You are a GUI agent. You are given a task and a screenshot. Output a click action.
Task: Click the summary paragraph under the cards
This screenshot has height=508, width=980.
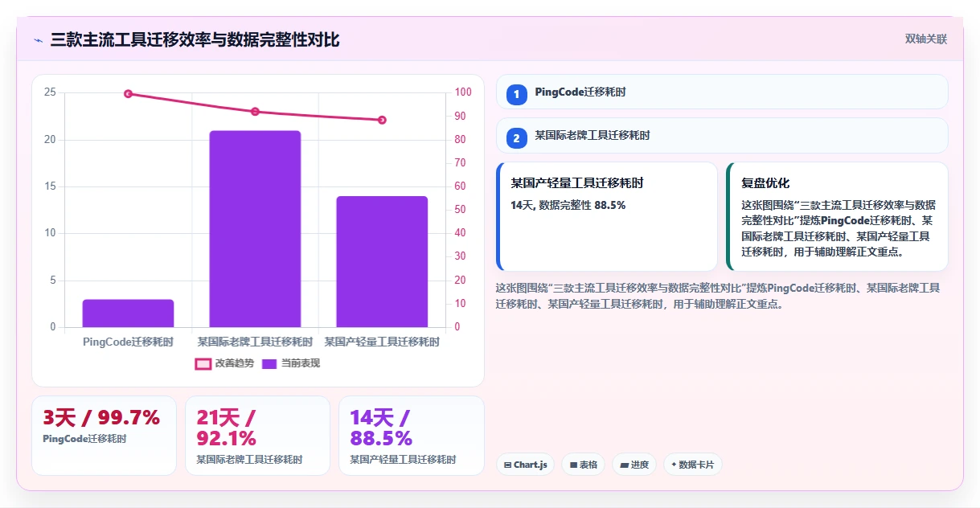(x=718, y=296)
